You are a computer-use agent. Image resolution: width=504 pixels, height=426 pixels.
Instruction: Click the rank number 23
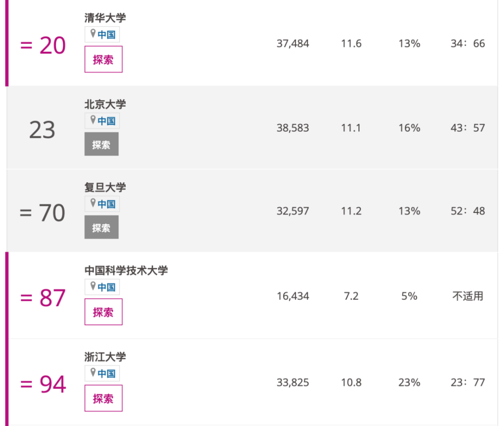coord(42,130)
